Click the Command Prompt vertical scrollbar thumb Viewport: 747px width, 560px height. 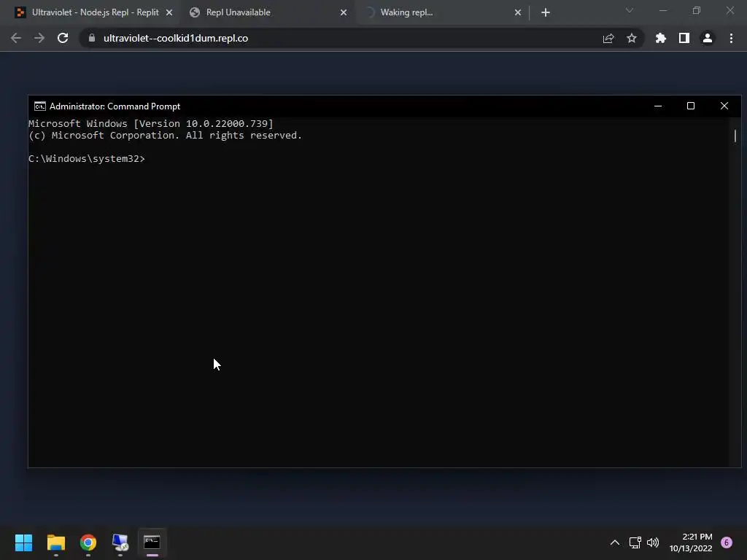[735, 136]
